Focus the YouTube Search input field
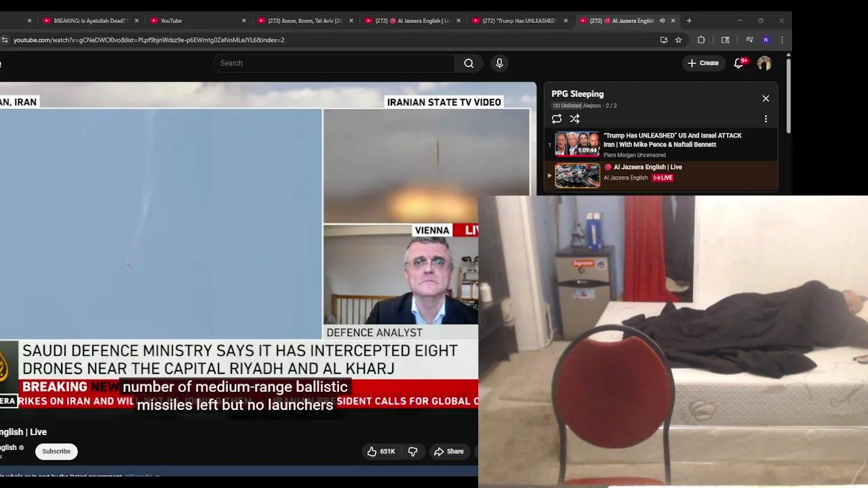This screenshot has height=488, width=868. point(334,63)
